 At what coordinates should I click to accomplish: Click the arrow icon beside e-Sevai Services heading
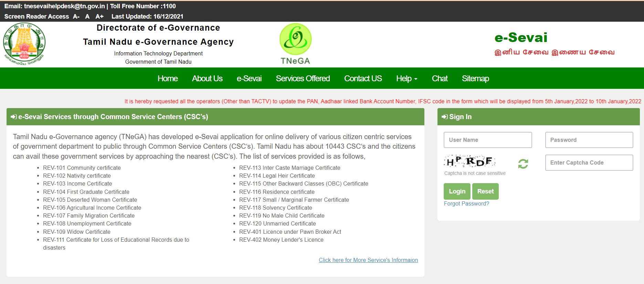pyautogui.click(x=14, y=117)
